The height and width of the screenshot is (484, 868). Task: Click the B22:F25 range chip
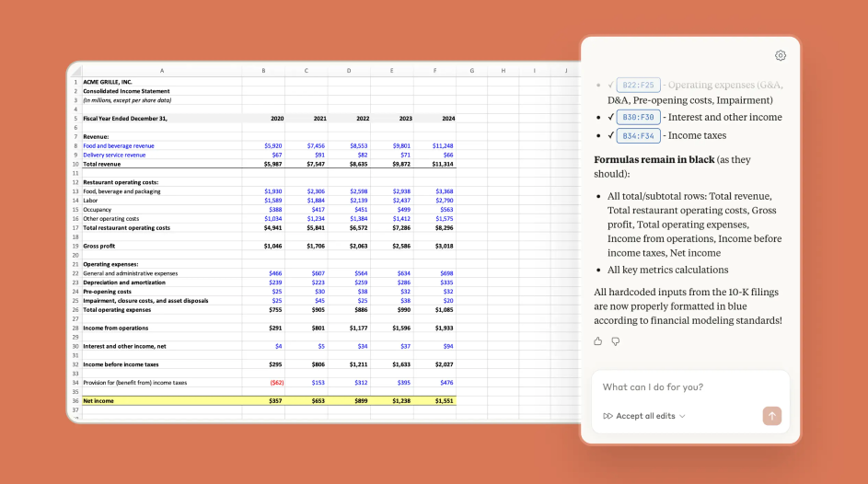[x=638, y=85]
